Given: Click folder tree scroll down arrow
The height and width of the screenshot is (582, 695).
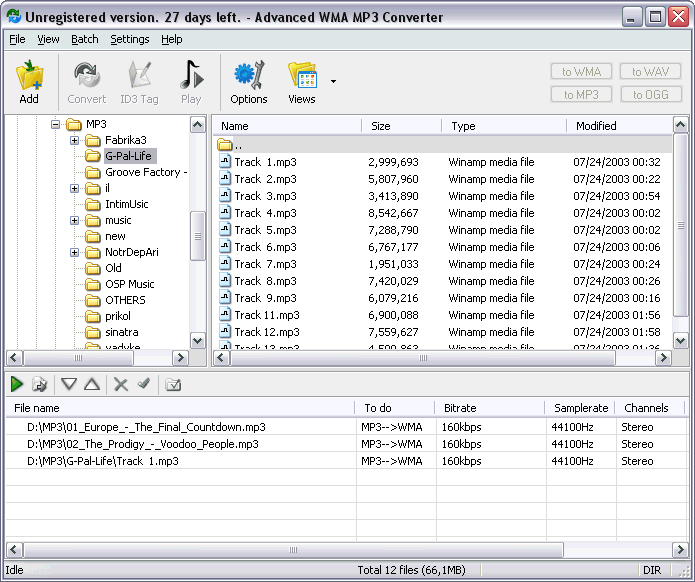Looking at the screenshot, I should coord(198,340).
